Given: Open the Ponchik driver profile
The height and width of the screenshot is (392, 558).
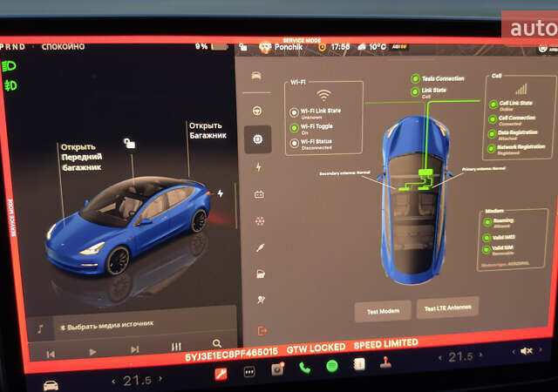Looking at the screenshot, I should coord(281,47).
